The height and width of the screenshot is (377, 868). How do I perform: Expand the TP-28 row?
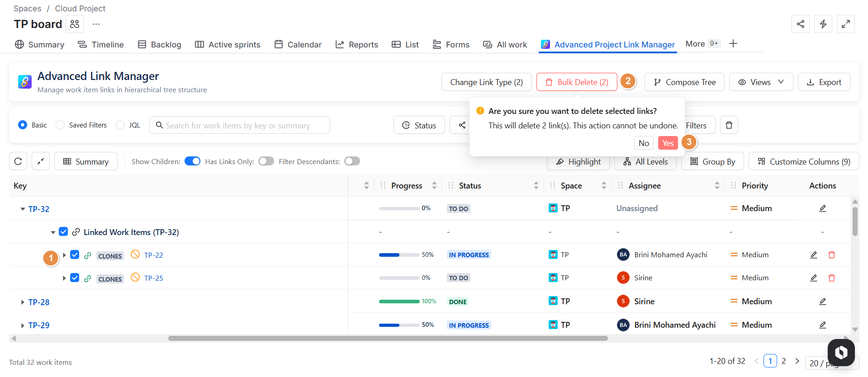point(23,302)
